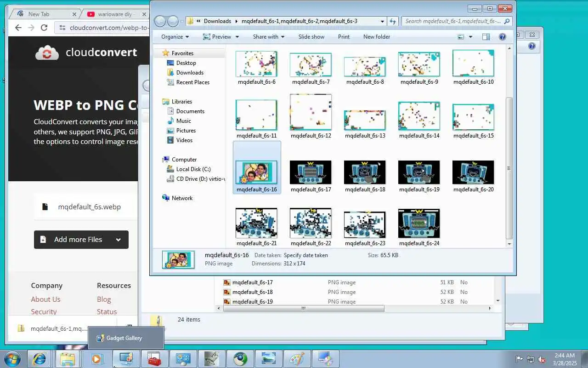Open Blog link in Resources

tap(104, 299)
